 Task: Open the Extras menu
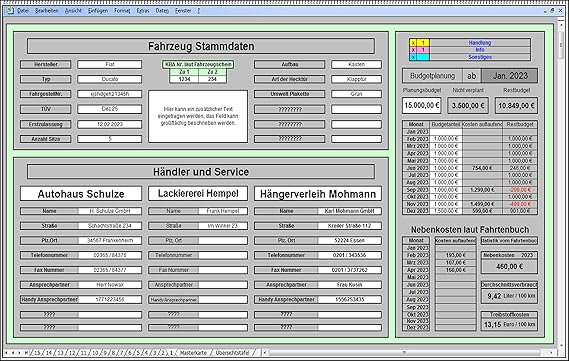point(143,11)
